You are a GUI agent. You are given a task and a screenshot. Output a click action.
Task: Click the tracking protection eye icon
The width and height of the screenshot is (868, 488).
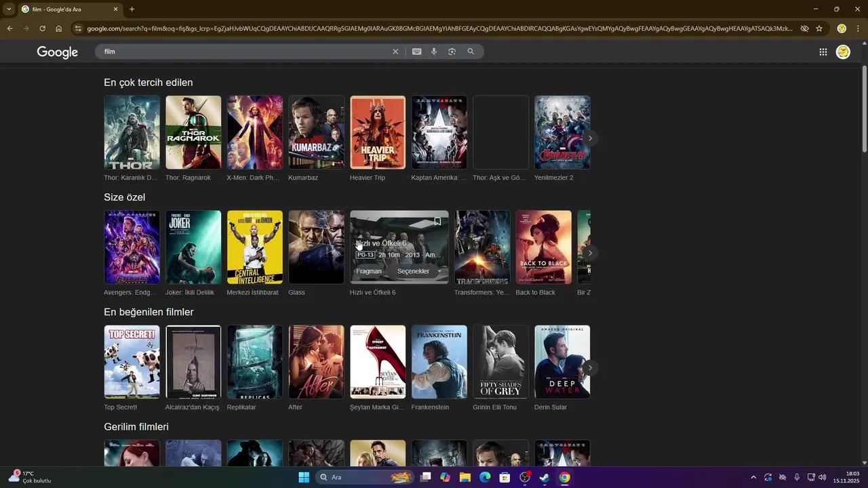(x=804, y=28)
